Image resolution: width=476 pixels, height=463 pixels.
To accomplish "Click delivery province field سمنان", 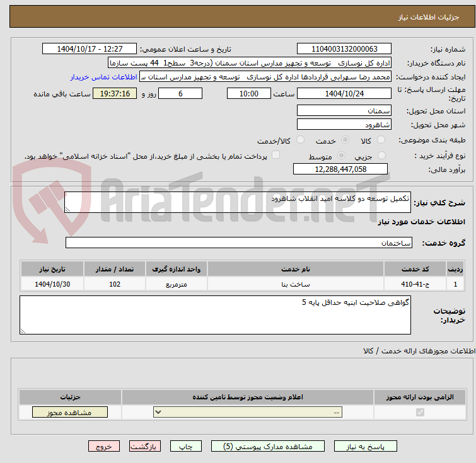I will click(x=344, y=111).
